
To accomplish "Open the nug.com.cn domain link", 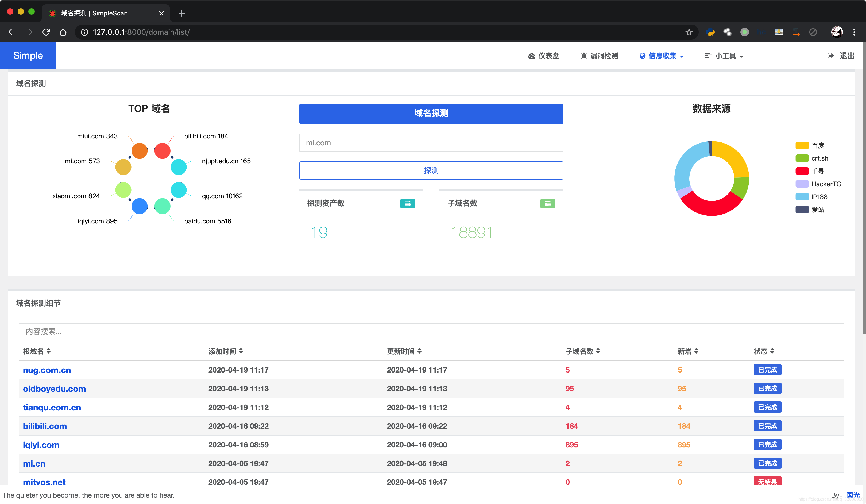I will click(47, 370).
